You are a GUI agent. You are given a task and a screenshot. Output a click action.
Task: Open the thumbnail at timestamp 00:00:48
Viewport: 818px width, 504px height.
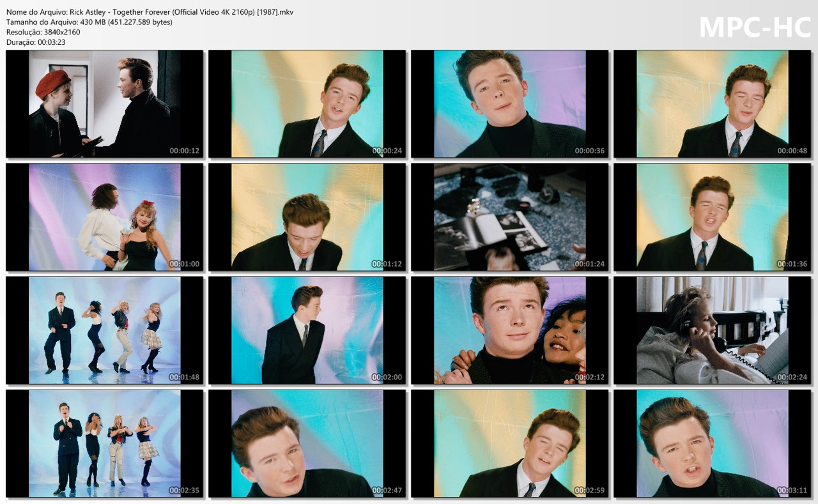[713, 103]
